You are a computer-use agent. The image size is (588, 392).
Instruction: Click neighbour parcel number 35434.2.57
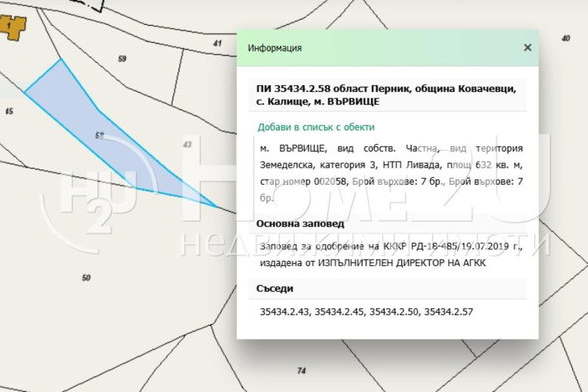[448, 312]
